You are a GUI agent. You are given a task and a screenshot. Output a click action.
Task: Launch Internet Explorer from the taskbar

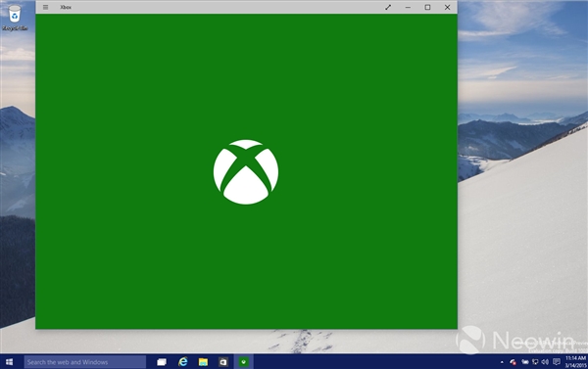(x=183, y=362)
